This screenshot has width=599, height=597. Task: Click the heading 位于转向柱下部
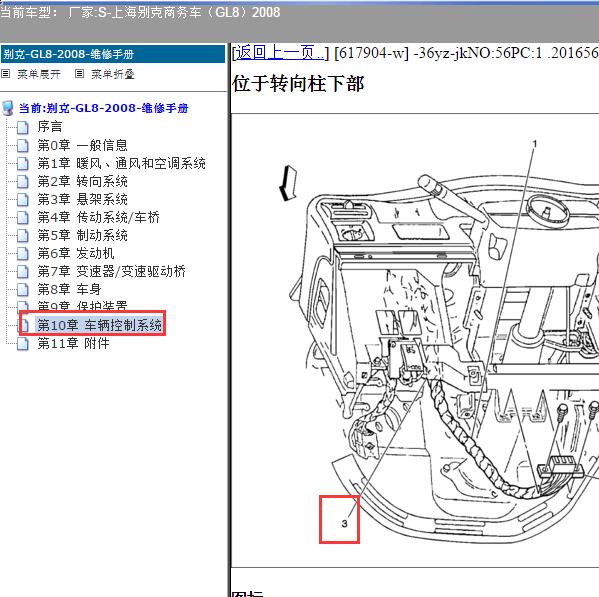tap(298, 84)
